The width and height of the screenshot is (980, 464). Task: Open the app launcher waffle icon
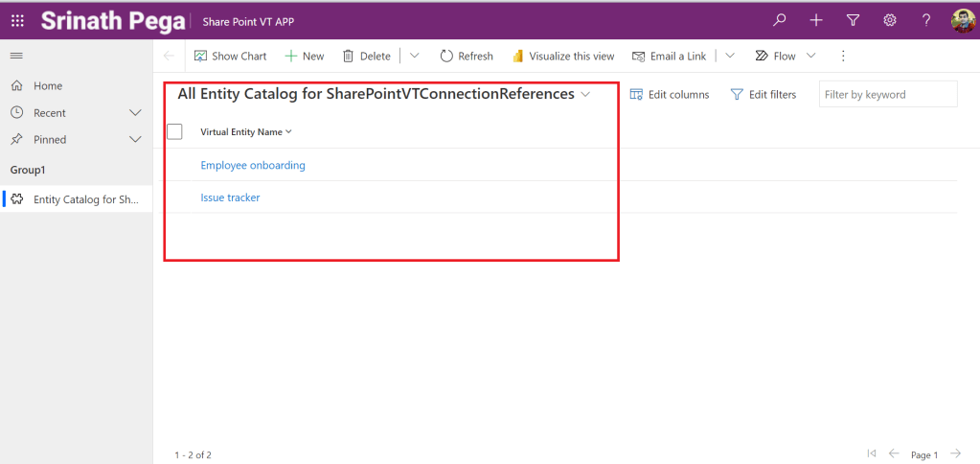pos(17,20)
